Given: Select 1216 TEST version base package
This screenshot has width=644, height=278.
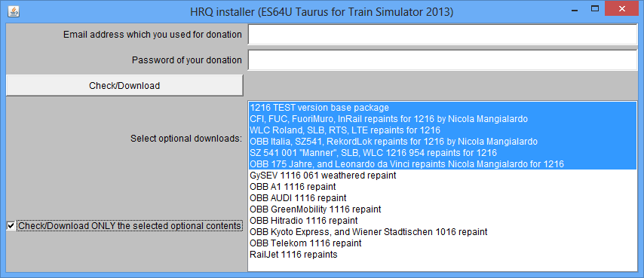Looking at the screenshot, I should coord(443,108).
